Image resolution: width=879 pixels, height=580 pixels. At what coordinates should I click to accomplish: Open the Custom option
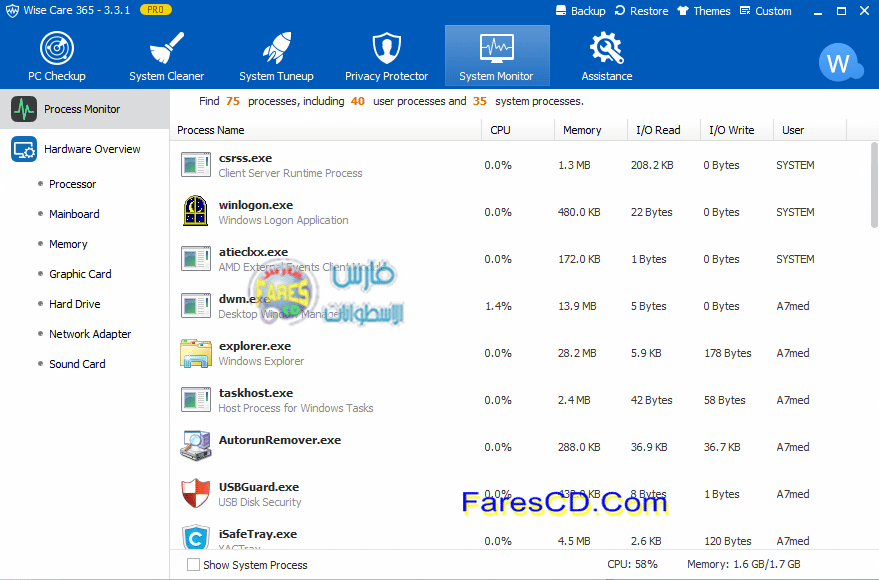765,11
